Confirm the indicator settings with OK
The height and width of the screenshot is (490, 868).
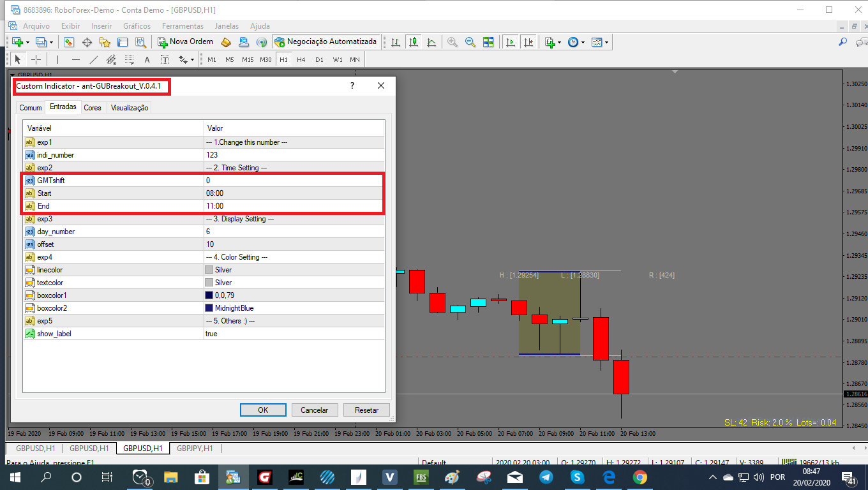(263, 410)
